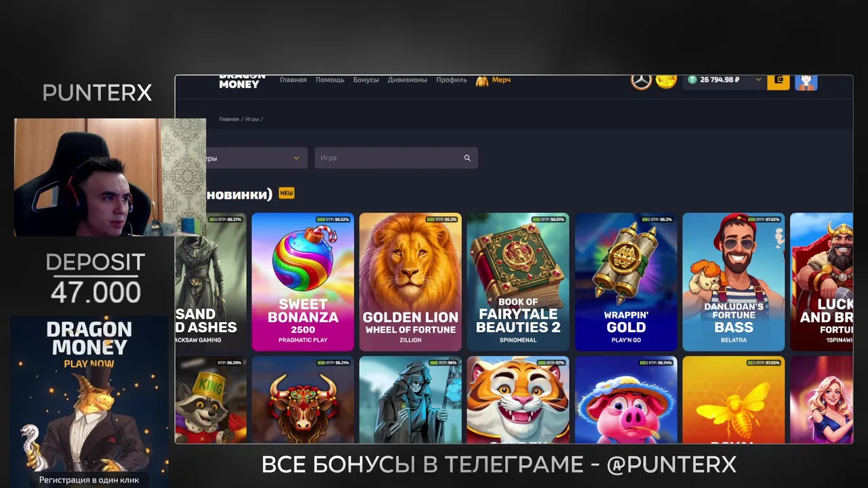The image size is (868, 488).
Task: Expand the balance currency dropdown arrow
Action: 758,80
